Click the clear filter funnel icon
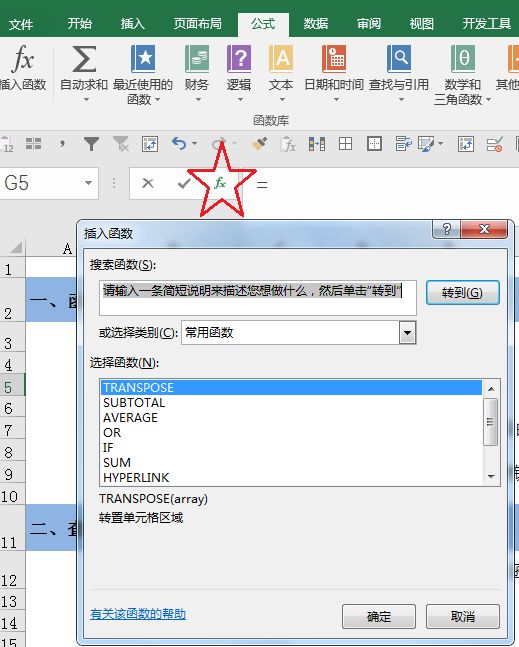Viewport: 519px width, 647px height. [121, 144]
